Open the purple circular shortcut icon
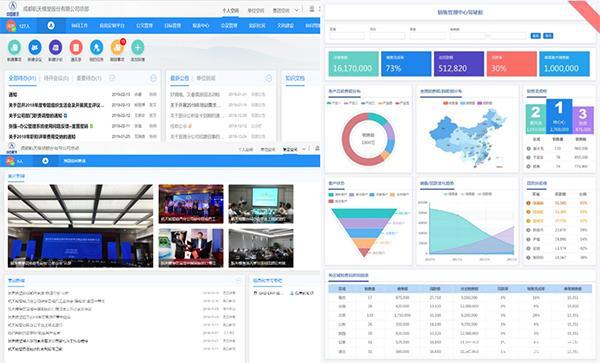Viewport: 600px width, 363px height. (x=55, y=47)
